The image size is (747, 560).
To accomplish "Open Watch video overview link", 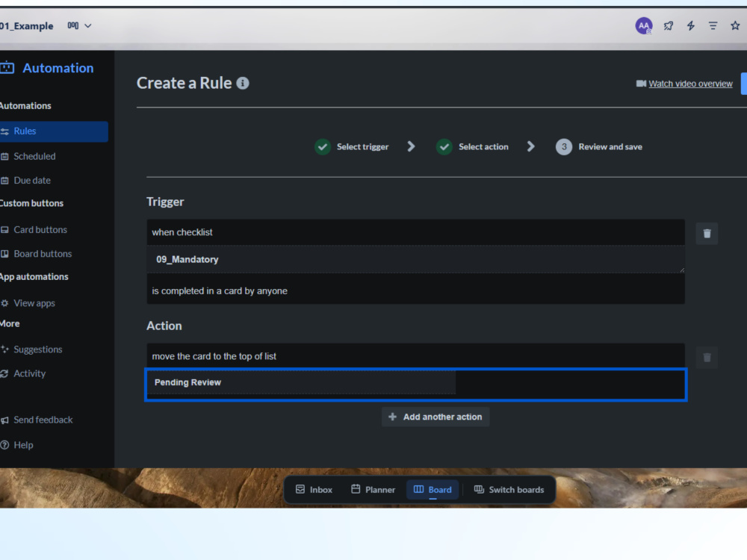I will pyautogui.click(x=690, y=84).
